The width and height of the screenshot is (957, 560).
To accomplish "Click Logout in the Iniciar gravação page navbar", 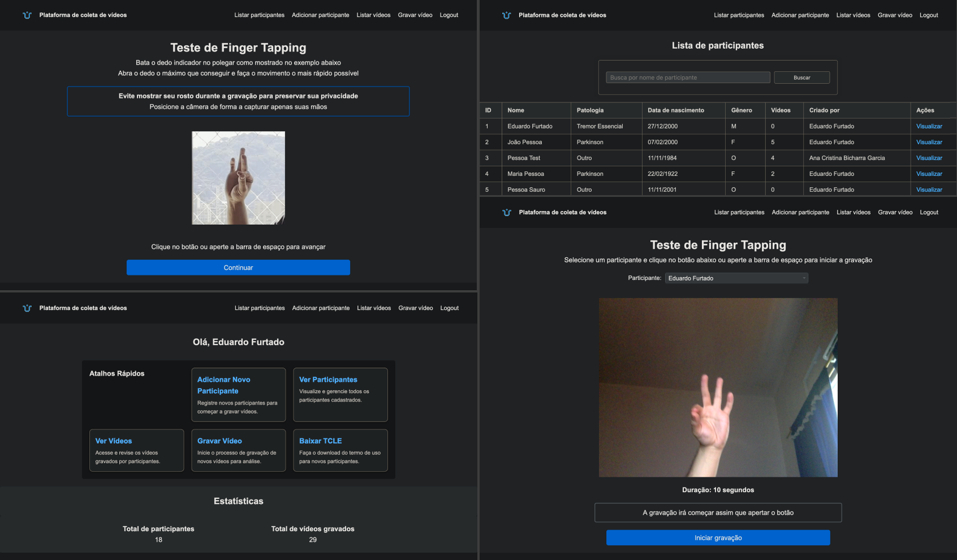I will (x=929, y=213).
